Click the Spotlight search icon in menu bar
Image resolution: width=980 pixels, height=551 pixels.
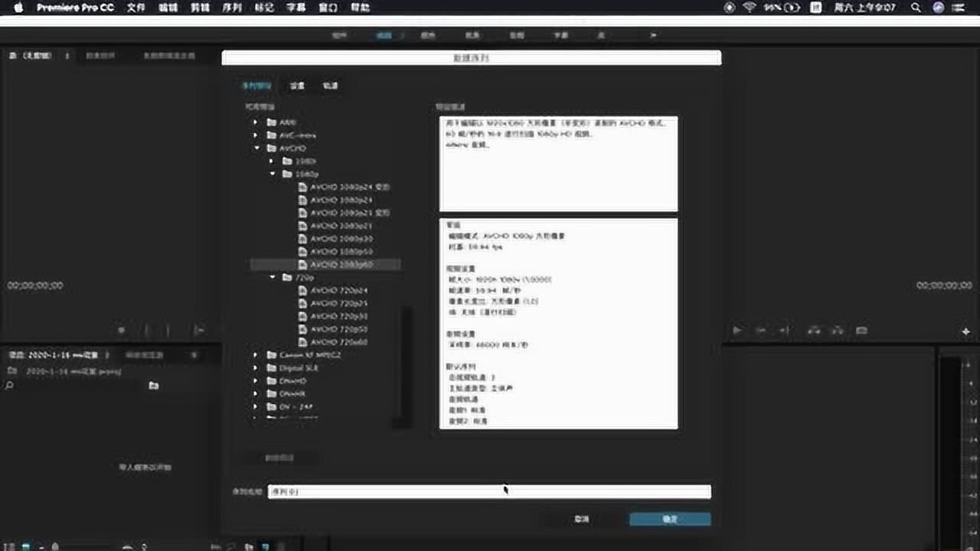coord(916,8)
